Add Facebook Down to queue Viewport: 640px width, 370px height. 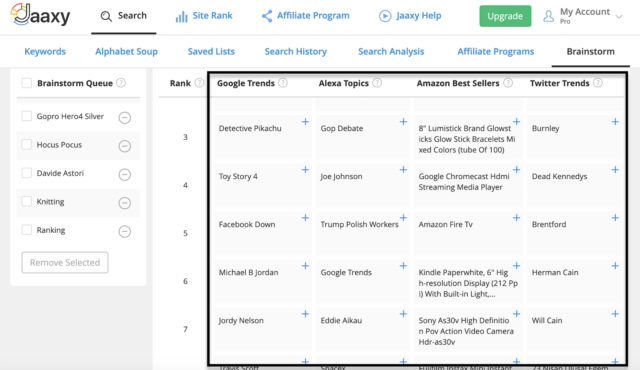click(x=305, y=218)
